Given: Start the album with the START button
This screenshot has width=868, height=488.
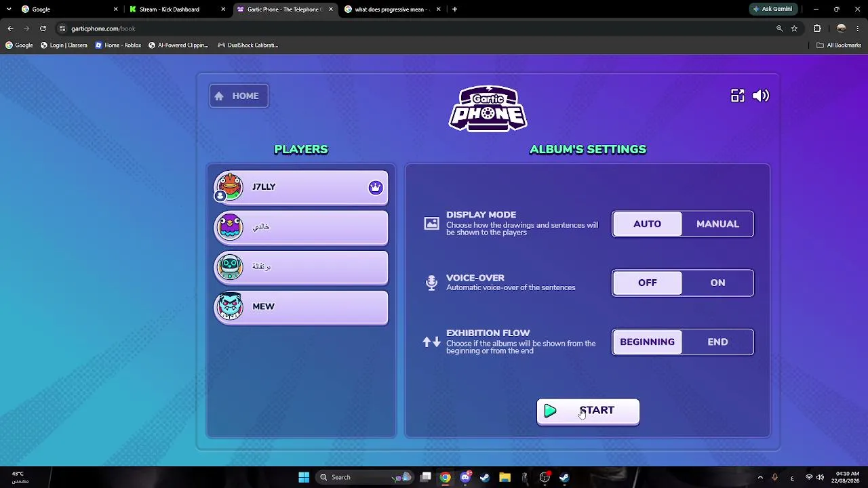Looking at the screenshot, I should pos(588,411).
